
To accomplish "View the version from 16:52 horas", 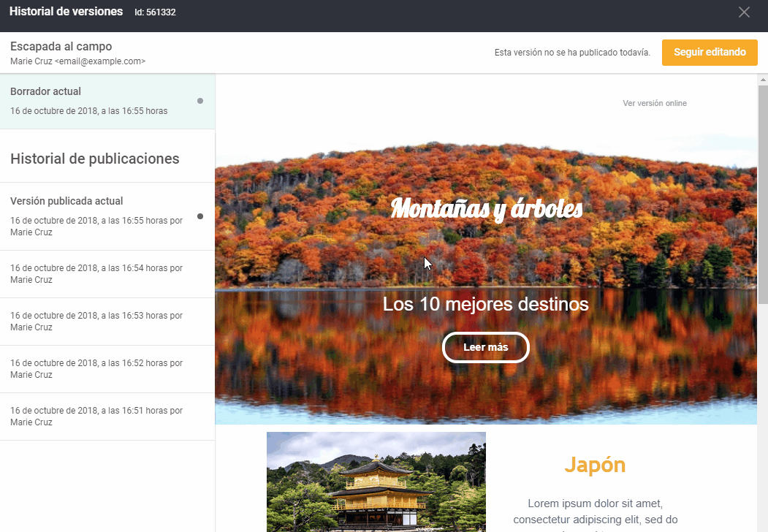I will pyautogui.click(x=96, y=369).
